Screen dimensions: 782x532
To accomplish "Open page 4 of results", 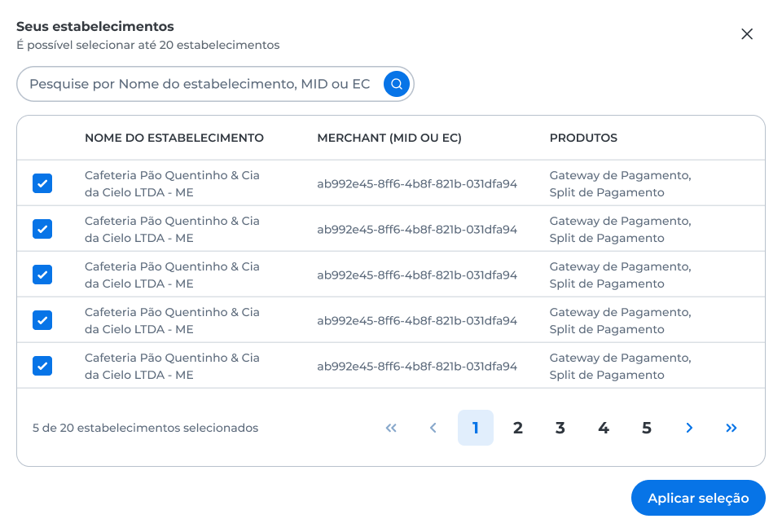I will pos(604,428).
